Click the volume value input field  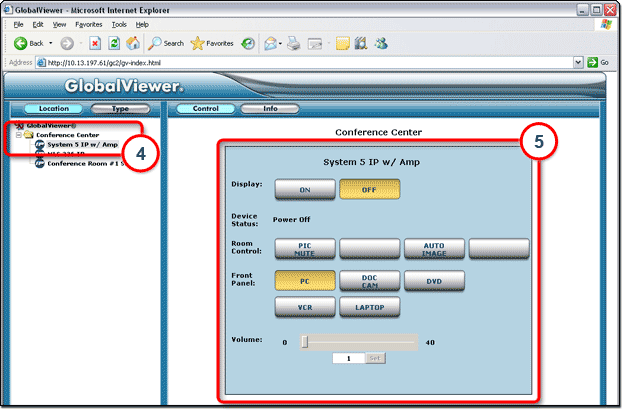tap(348, 358)
